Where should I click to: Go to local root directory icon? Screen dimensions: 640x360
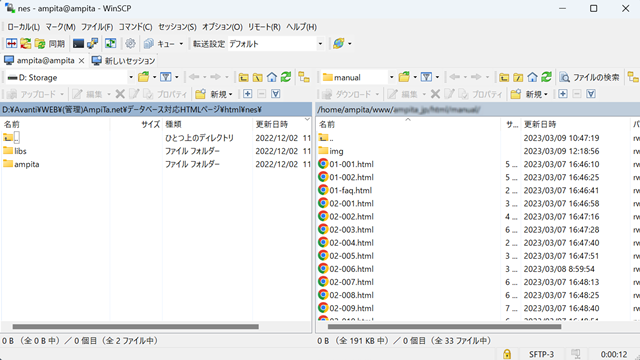(258, 77)
